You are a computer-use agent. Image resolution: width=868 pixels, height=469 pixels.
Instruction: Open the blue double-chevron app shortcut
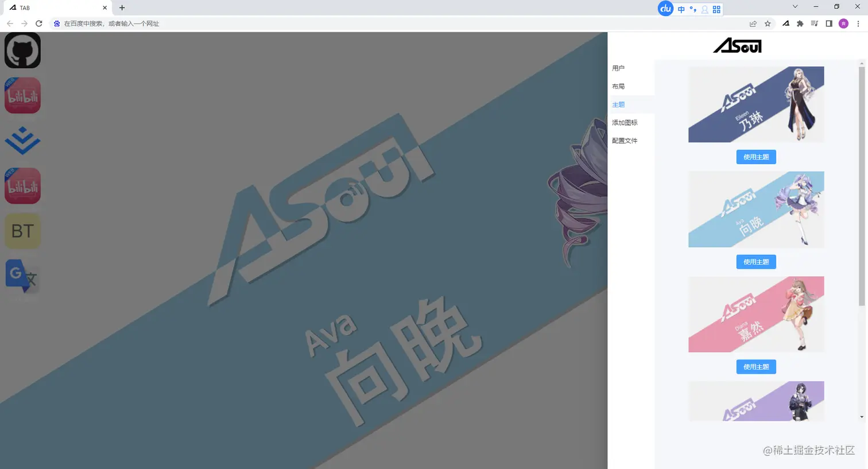[22, 141]
